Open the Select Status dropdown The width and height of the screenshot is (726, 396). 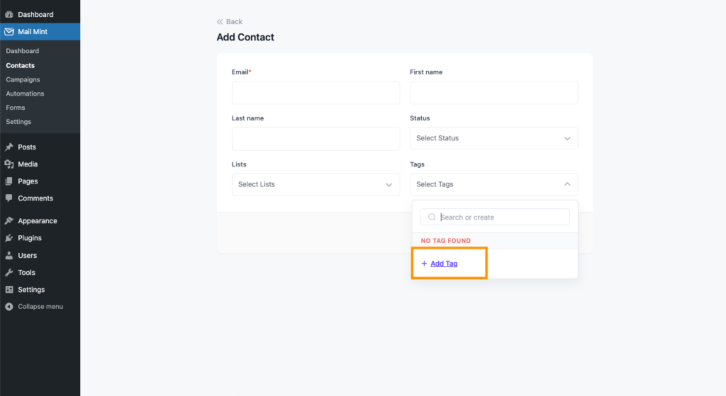(494, 138)
